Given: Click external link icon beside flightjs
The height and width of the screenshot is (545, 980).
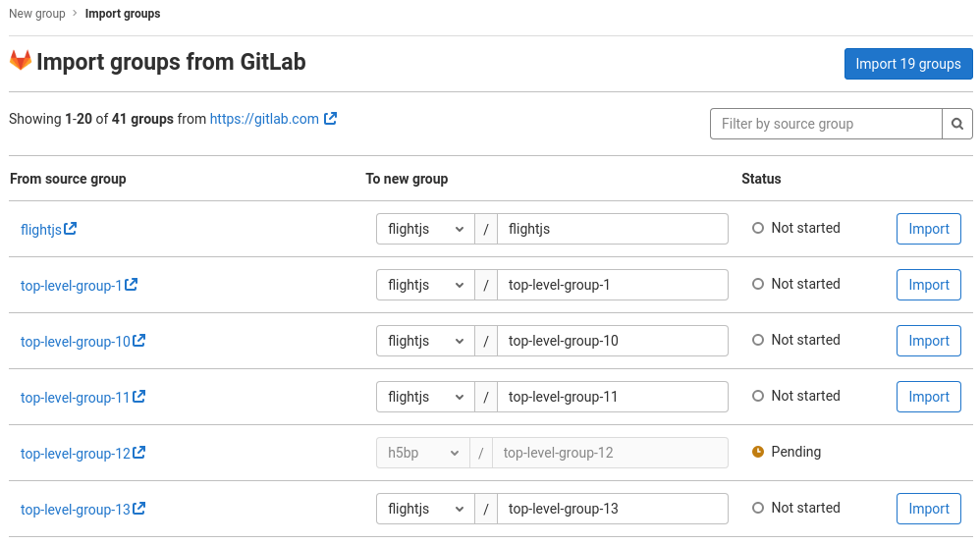Looking at the screenshot, I should [x=71, y=229].
